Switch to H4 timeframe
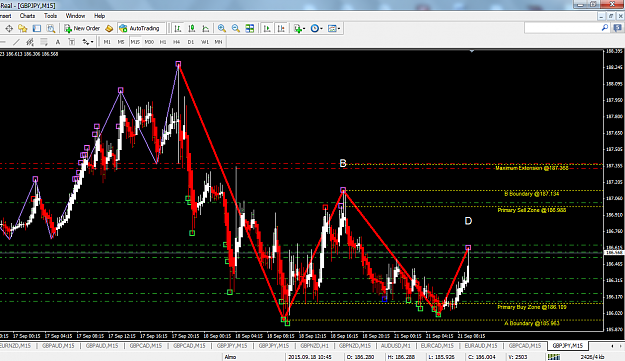The width and height of the screenshot is (625, 361). pos(177,42)
